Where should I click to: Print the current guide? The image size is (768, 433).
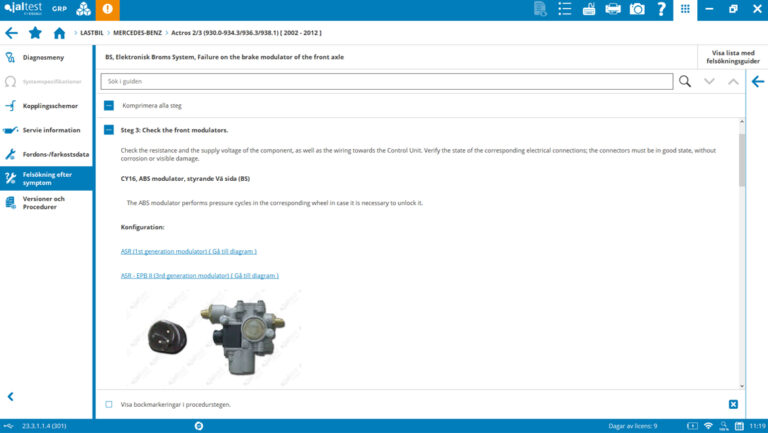pyautogui.click(x=613, y=9)
